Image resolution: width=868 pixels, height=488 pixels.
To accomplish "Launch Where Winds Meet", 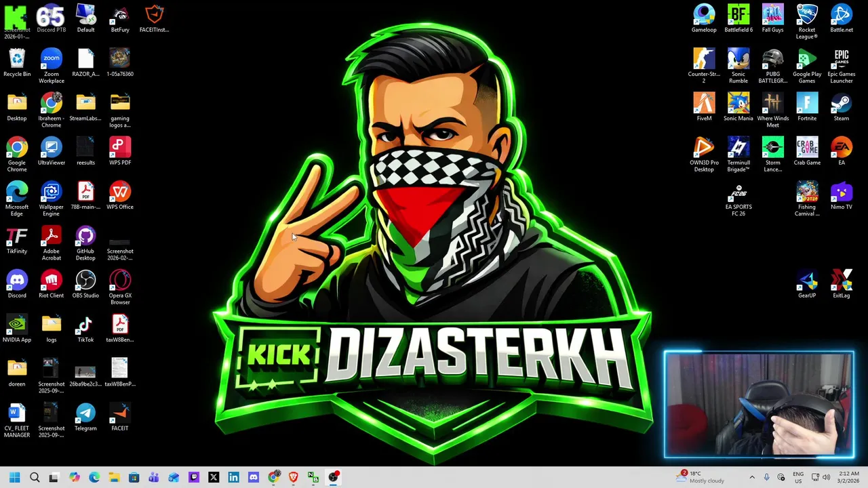I will (x=772, y=110).
